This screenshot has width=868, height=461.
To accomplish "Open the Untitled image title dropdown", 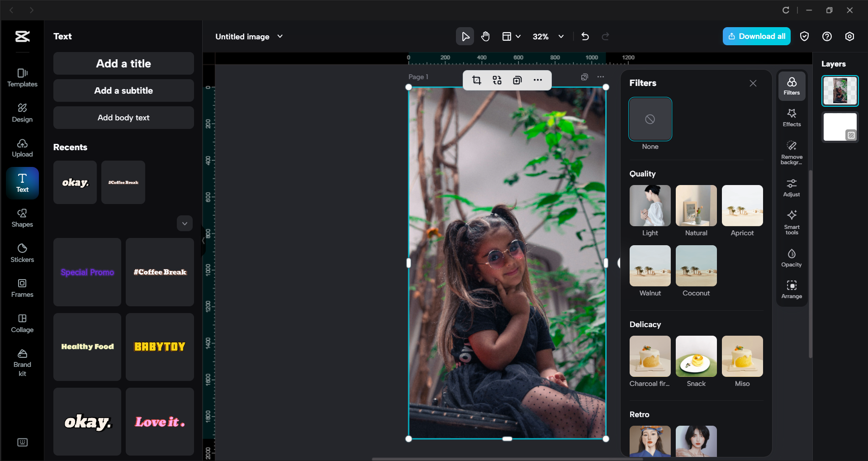I will [x=280, y=36].
